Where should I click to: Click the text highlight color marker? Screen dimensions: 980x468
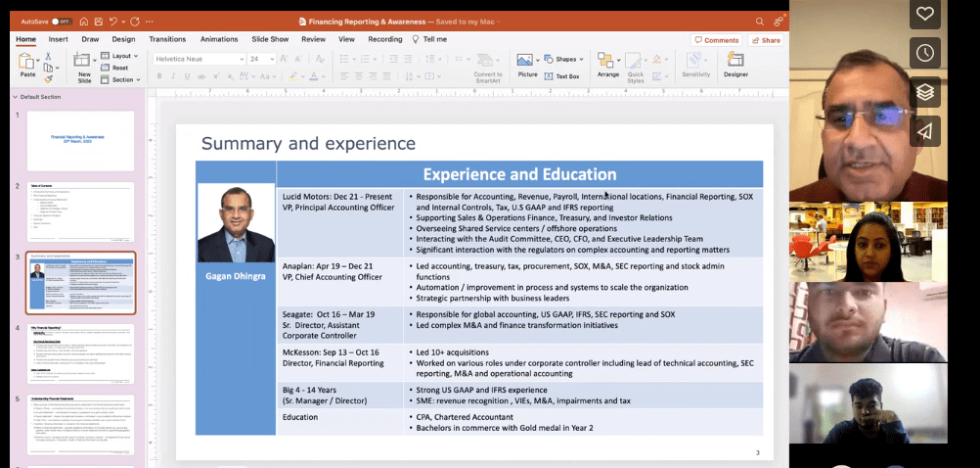292,76
